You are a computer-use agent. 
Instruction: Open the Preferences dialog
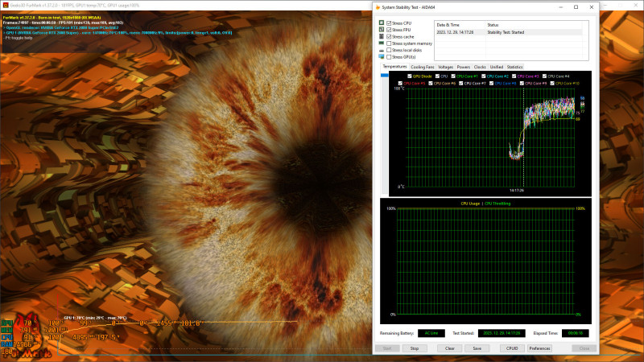click(539, 348)
